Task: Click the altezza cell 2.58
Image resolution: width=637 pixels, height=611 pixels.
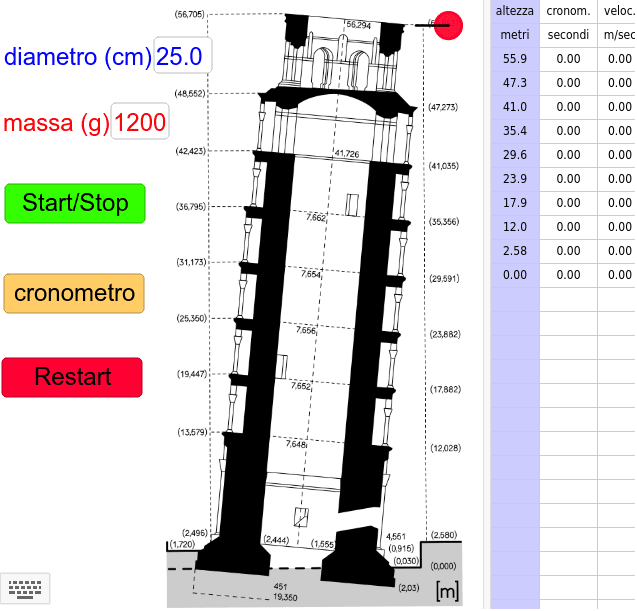Action: 515,251
